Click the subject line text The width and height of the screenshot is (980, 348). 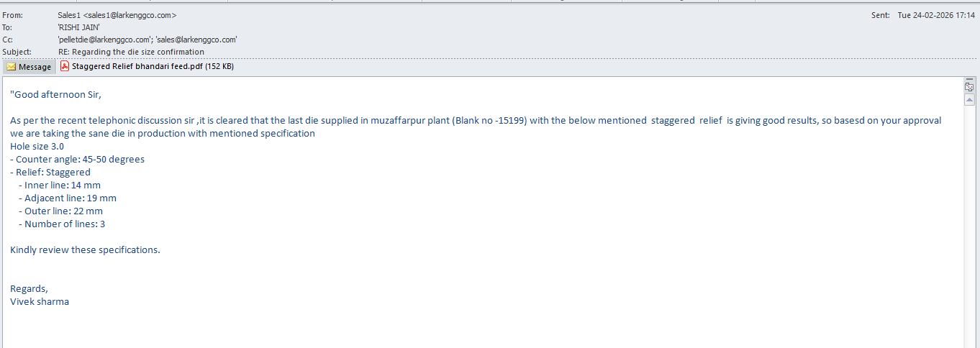coord(131,52)
